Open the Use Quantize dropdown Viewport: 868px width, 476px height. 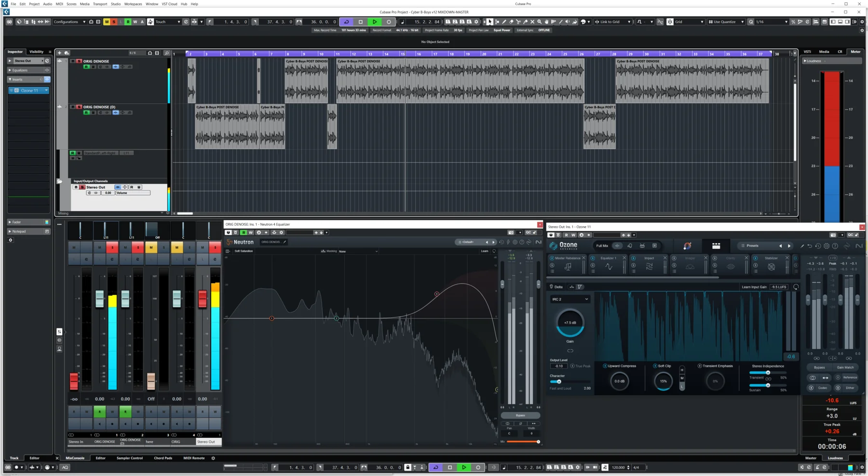pyautogui.click(x=726, y=22)
